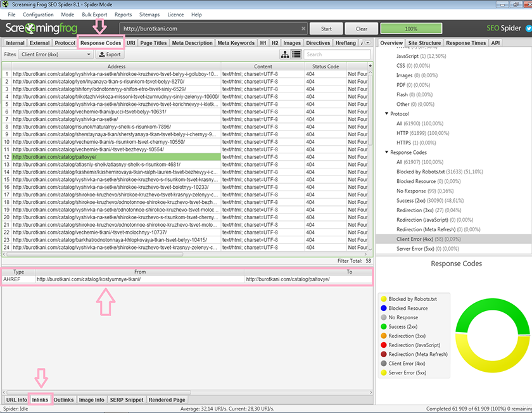Viewport: 532px width, 413px height.
Task: Select Redirection (3xx) in overview tree
Action: [x=429, y=210]
